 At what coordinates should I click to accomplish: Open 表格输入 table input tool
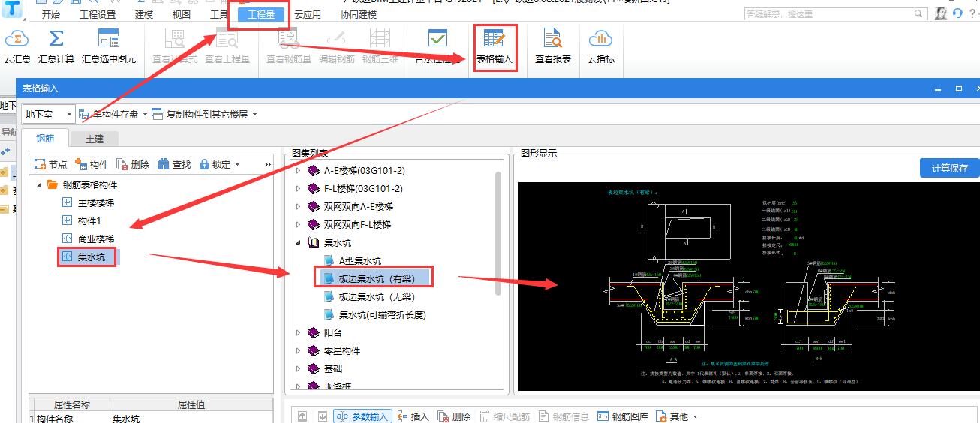pyautogui.click(x=495, y=46)
